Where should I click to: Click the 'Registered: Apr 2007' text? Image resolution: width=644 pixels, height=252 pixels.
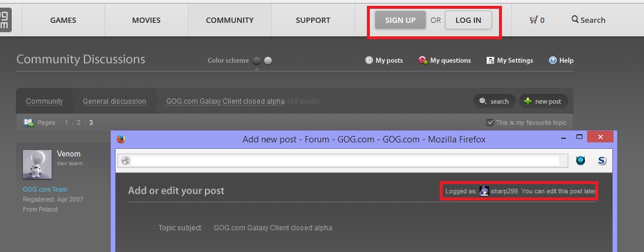53,200
